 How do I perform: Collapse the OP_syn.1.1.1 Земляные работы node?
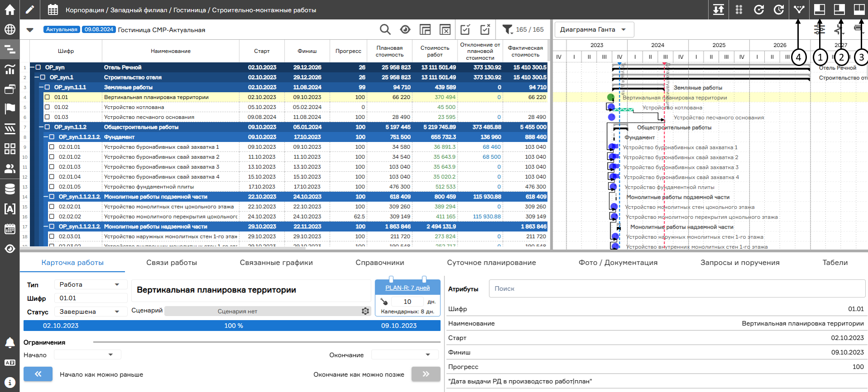pyautogui.click(x=42, y=87)
